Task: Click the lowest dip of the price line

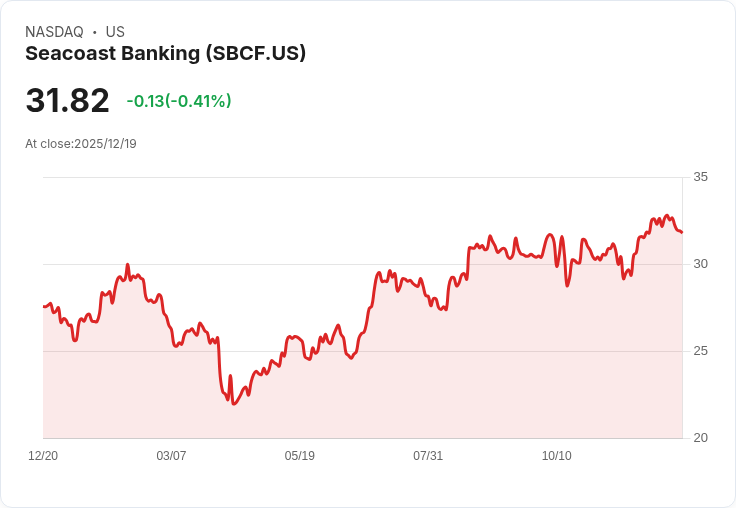Action: (x=233, y=403)
